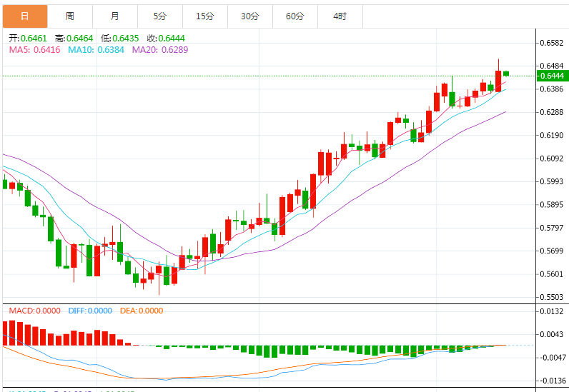
Task: Open the 60分 timeframe tab
Action: pyautogui.click(x=295, y=16)
